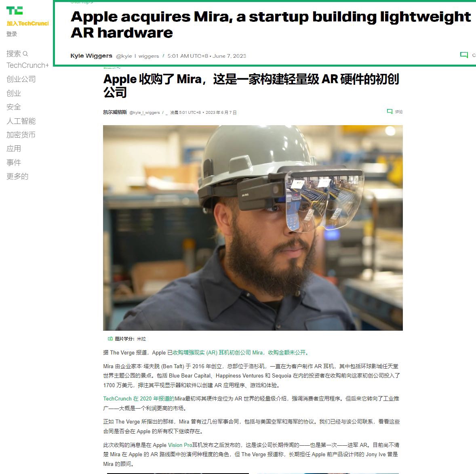
Task: Click the camera icon by the image credit
Action: [x=110, y=339]
